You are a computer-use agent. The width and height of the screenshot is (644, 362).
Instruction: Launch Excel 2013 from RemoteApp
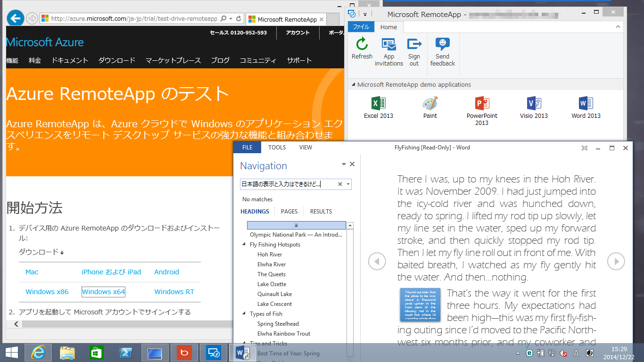click(378, 107)
